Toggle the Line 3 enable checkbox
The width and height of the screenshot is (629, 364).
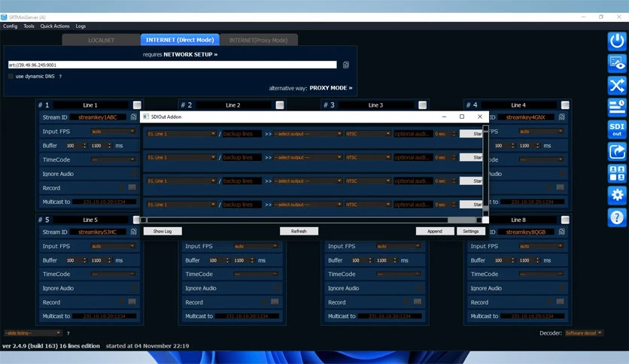(x=422, y=105)
